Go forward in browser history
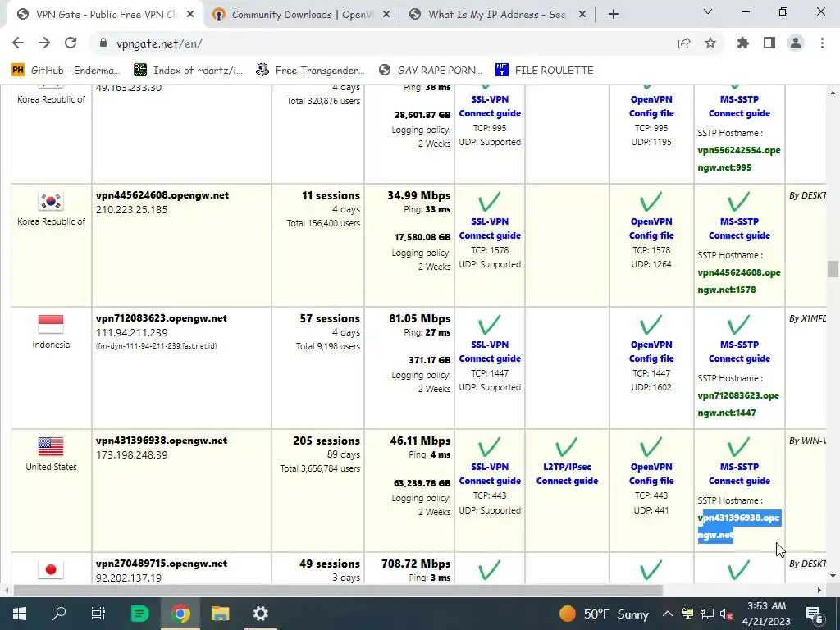 (x=44, y=43)
